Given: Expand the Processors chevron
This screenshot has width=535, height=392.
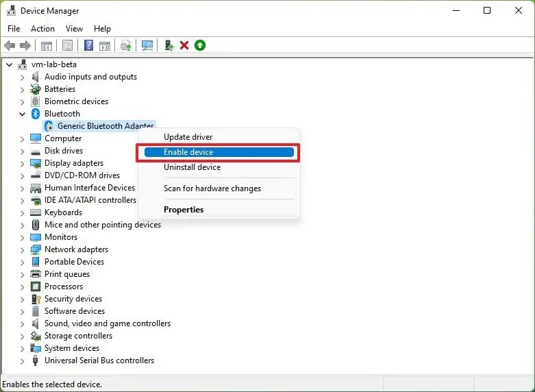Looking at the screenshot, I should (22, 286).
